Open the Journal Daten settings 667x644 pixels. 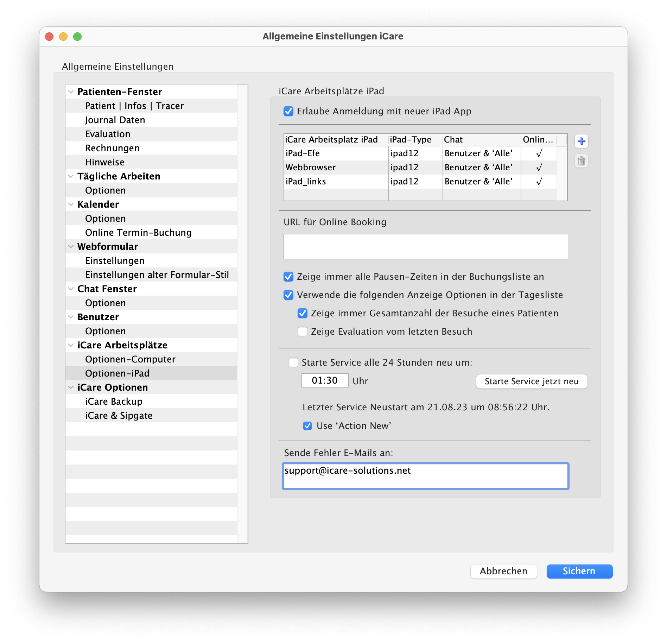[x=115, y=120]
